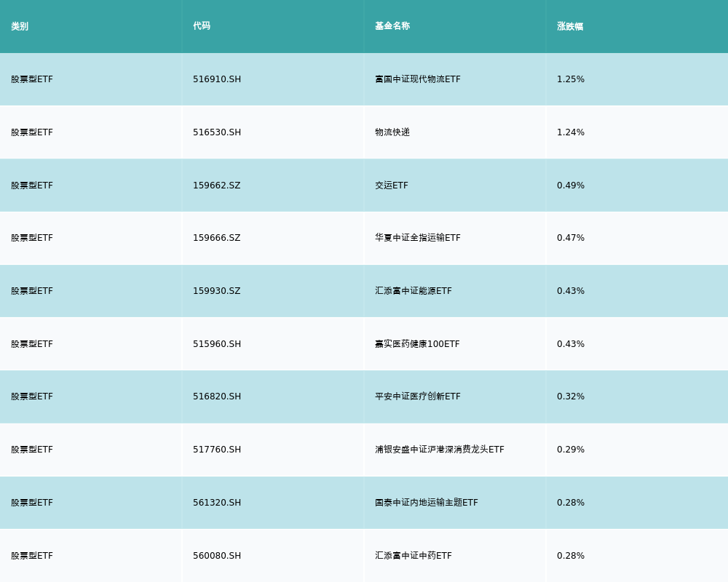Click the 1.24% change value

pyautogui.click(x=571, y=132)
